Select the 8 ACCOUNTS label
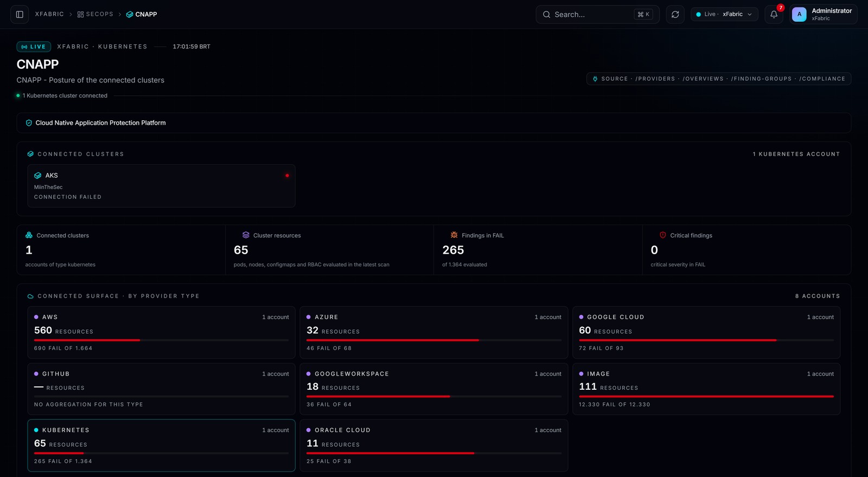The image size is (868, 477). click(x=818, y=296)
